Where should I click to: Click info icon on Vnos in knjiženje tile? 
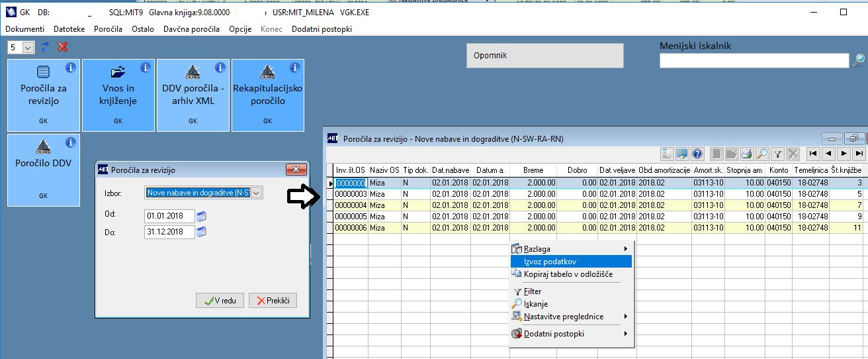coord(146,68)
